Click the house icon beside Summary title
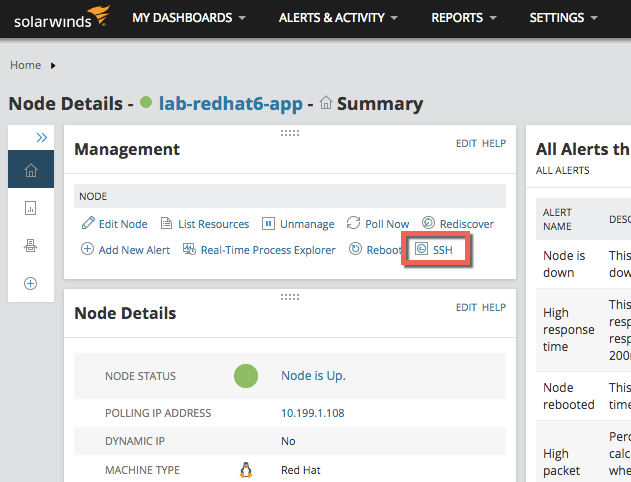The height and width of the screenshot is (482, 631). pyautogui.click(x=326, y=103)
